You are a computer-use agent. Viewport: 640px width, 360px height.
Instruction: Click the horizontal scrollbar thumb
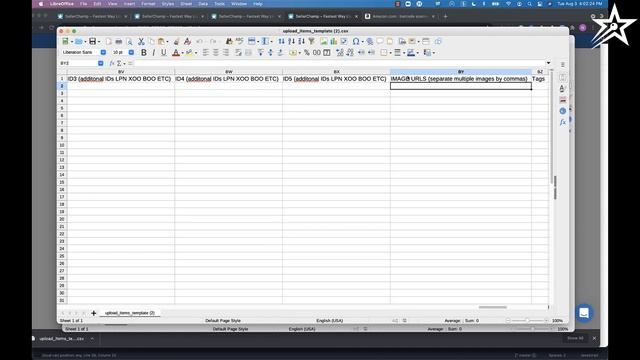(493, 307)
